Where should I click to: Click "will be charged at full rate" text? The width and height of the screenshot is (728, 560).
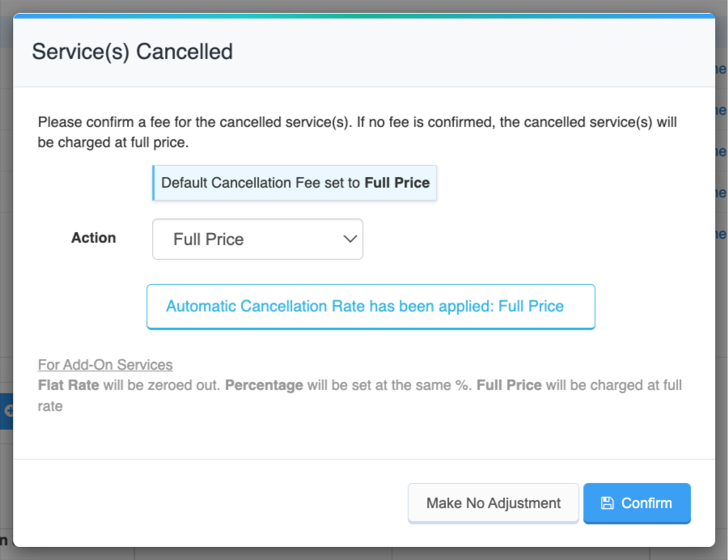[x=613, y=385]
